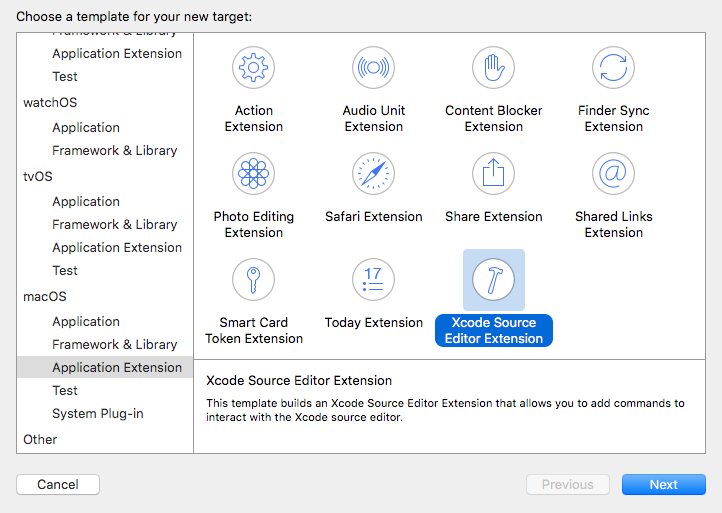Choose the Smart Card Token Extension key icon
The image size is (722, 513).
point(253,280)
